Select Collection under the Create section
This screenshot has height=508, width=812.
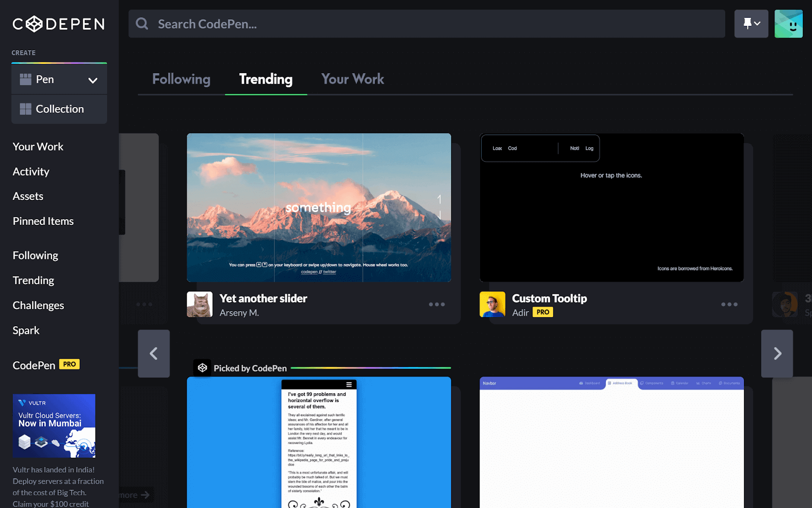pyautogui.click(x=59, y=109)
